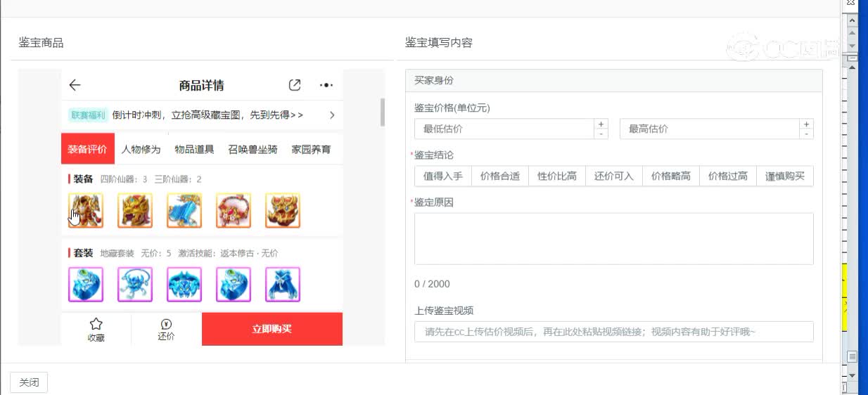
Task: Click the 还价 bargain icon
Action: (167, 324)
